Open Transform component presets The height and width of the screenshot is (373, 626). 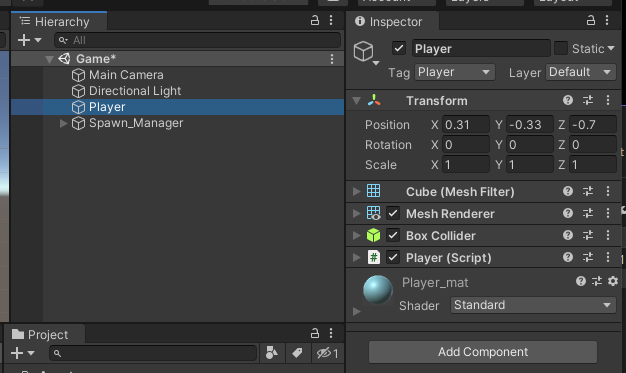(x=588, y=100)
